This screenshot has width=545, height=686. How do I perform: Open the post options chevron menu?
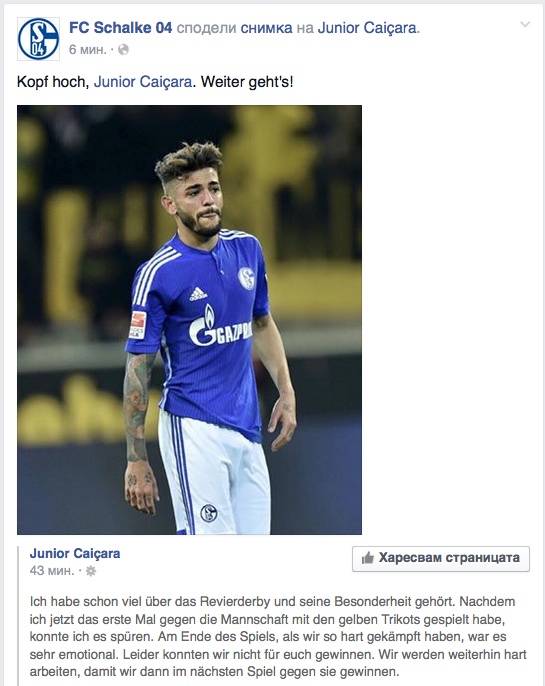pos(525,24)
